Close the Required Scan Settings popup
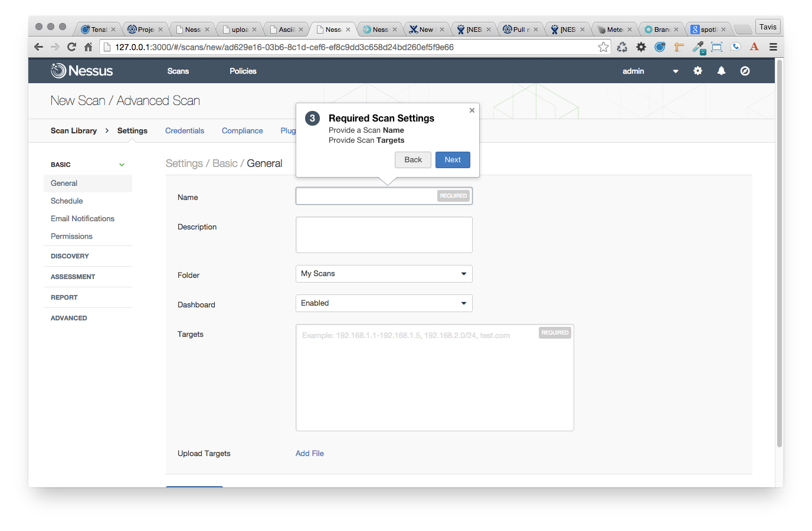This screenshot has width=812, height=531. tap(472, 110)
